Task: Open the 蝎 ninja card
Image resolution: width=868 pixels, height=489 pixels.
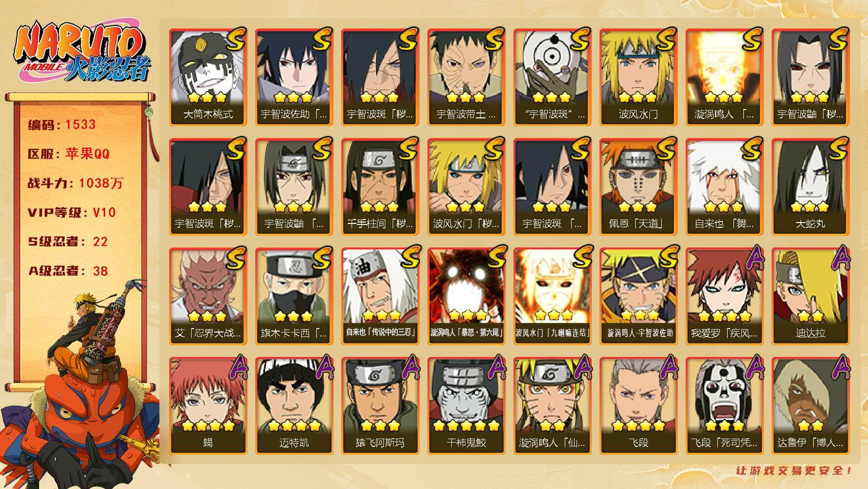Action: [x=208, y=406]
